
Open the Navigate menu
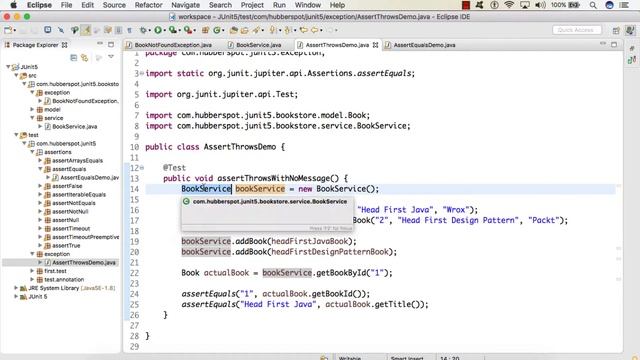[x=185, y=5]
